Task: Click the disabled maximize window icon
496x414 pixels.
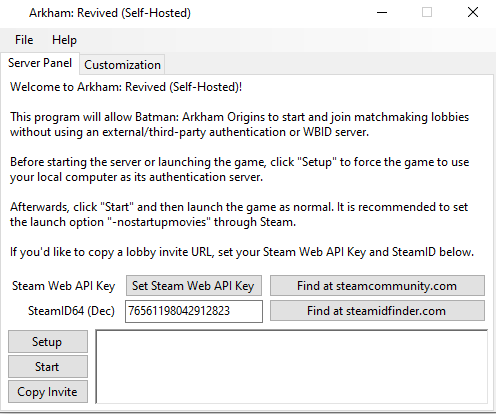Action: click(x=427, y=13)
